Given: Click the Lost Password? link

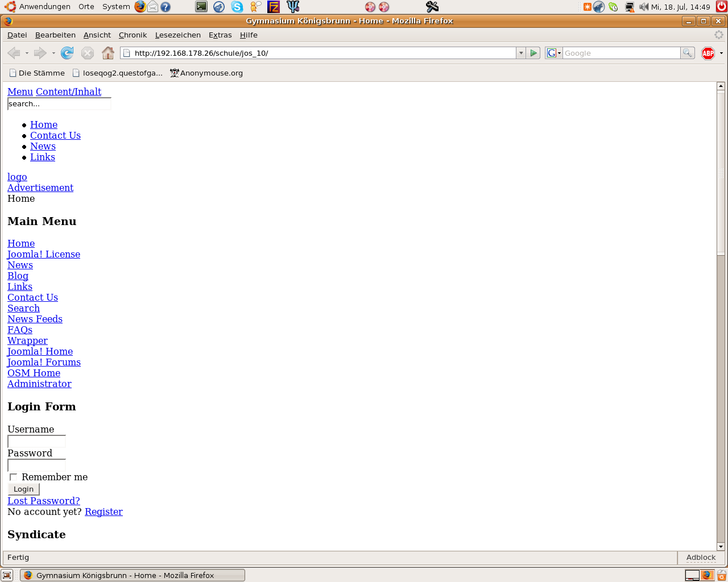Looking at the screenshot, I should (x=44, y=501).
